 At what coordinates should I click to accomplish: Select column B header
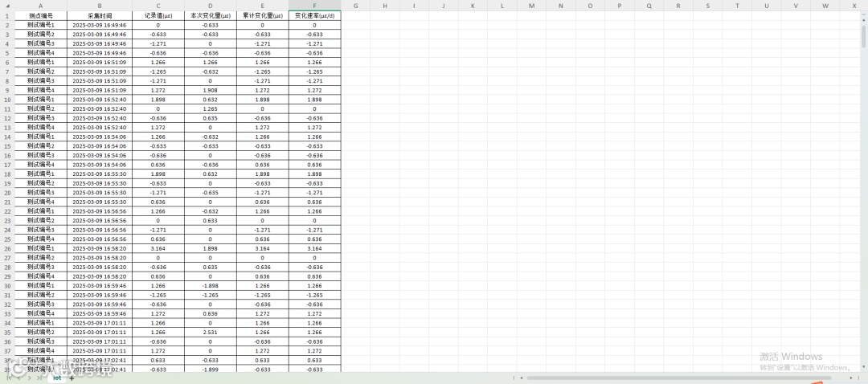(100, 6)
